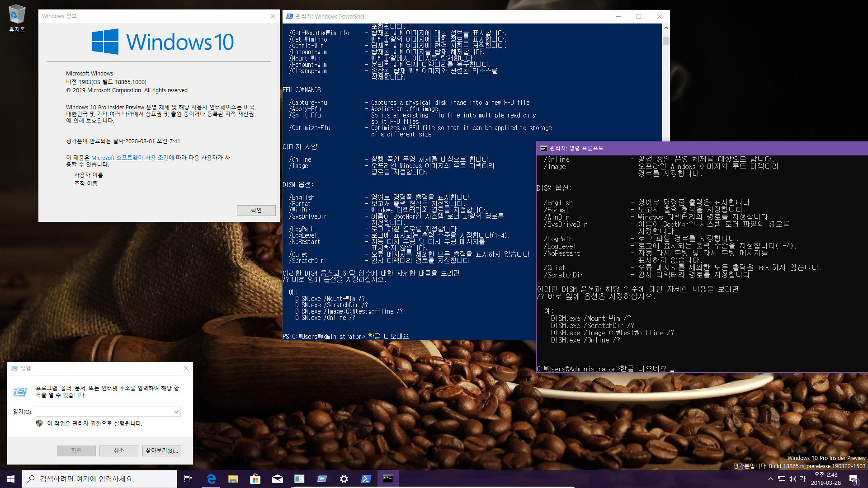Click the Windows 10 logo in the about dialog

[163, 42]
